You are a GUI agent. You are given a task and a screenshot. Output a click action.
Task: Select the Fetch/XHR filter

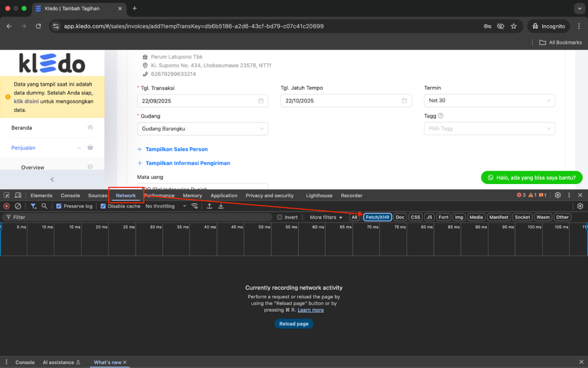click(x=377, y=217)
